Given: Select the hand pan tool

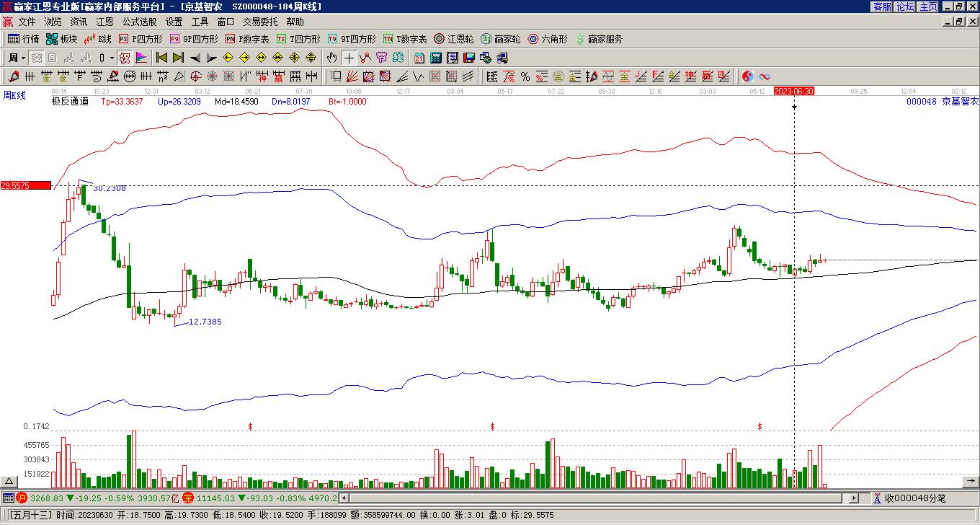Looking at the screenshot, I should click(x=331, y=58).
